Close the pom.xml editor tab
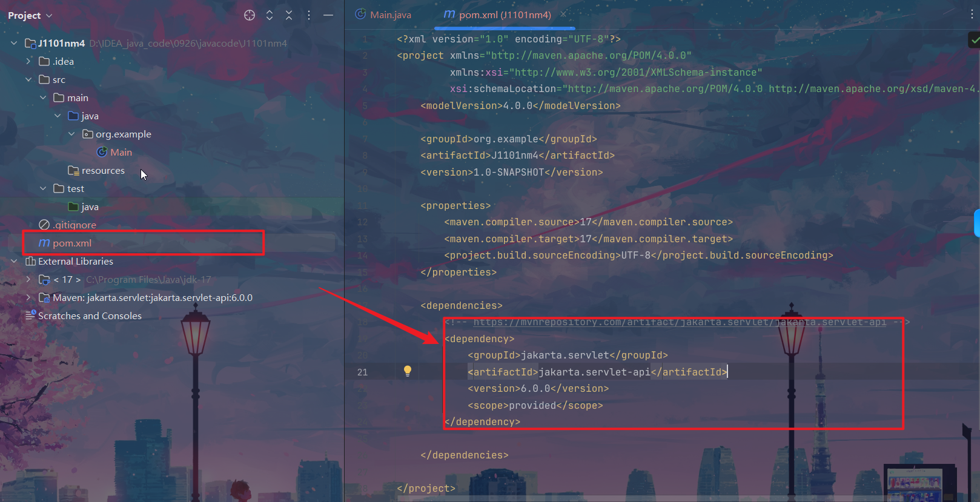This screenshot has width=980, height=502. tap(563, 14)
